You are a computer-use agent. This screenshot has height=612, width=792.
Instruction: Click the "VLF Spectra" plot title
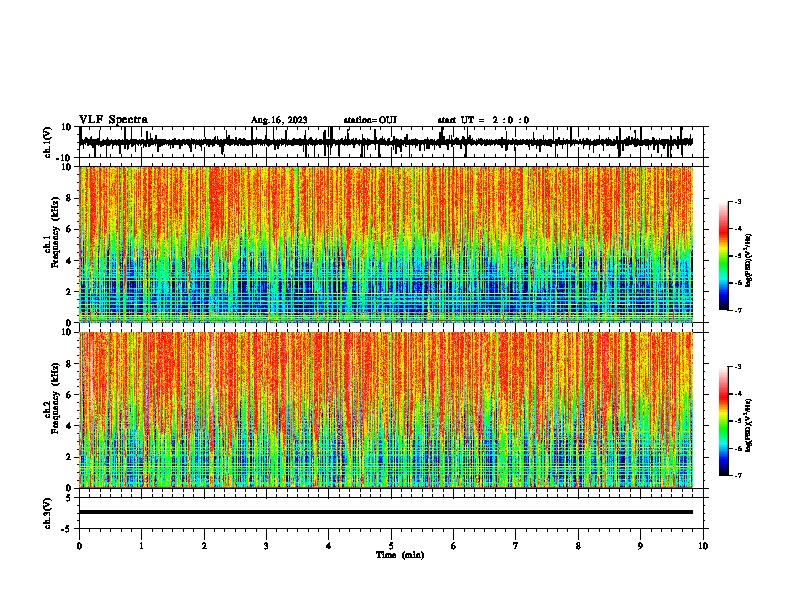coord(113,120)
